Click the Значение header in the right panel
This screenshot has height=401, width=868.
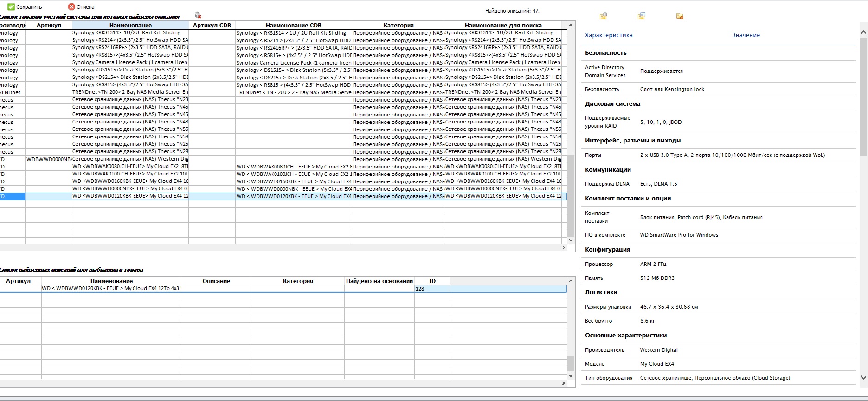pos(746,35)
